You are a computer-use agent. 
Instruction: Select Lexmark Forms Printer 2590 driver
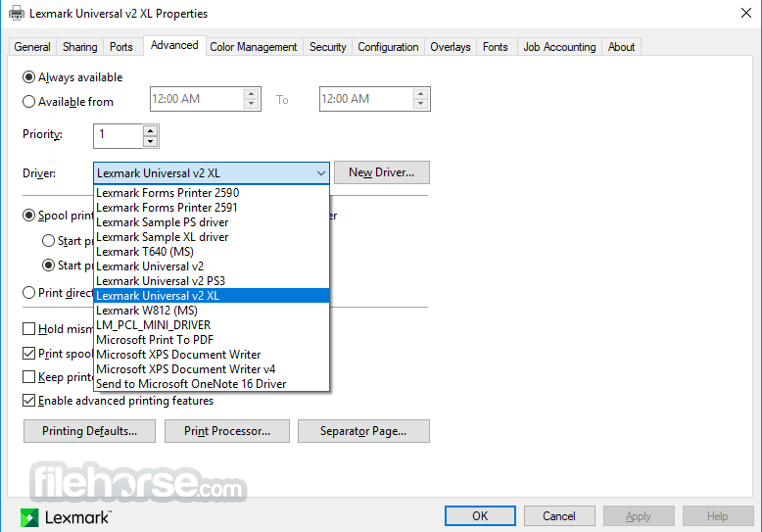212,193
